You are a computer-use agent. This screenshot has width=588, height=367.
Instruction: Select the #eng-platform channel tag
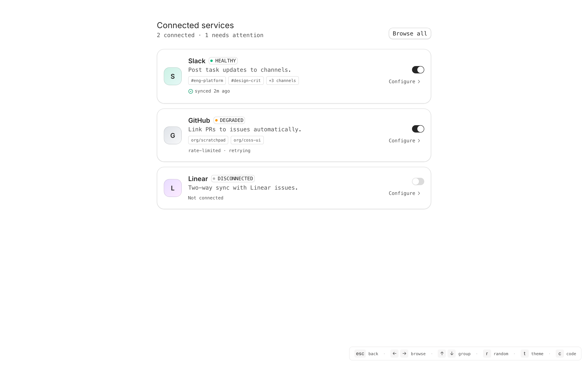(x=207, y=81)
